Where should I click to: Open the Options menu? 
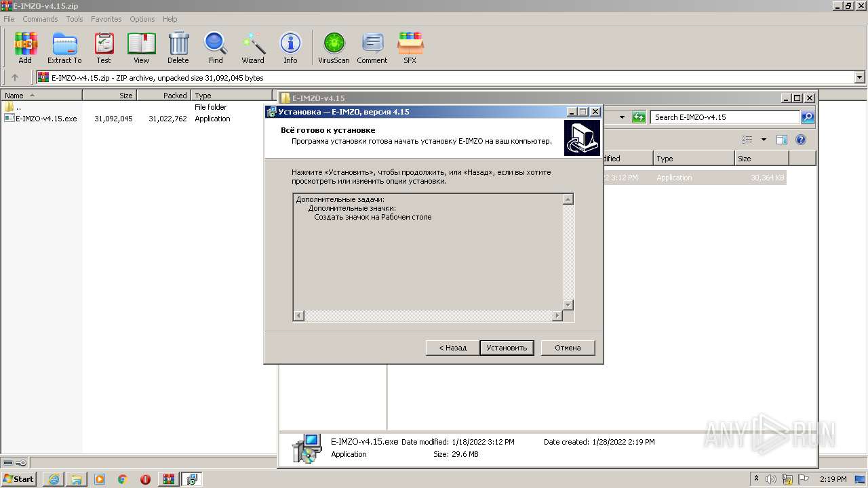point(142,19)
